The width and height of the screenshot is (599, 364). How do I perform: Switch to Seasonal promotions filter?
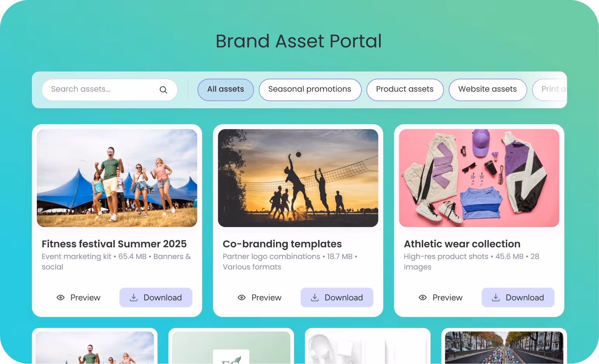310,90
